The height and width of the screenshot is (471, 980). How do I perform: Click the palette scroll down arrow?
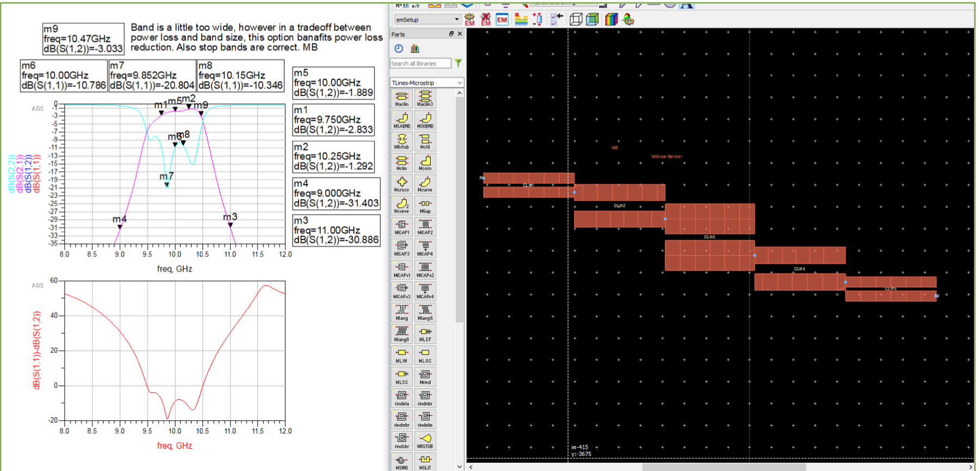tap(460, 467)
